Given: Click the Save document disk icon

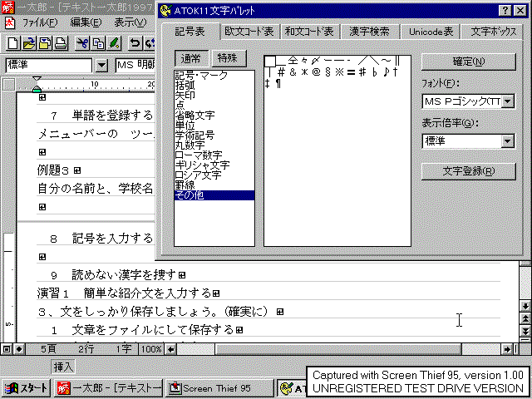Looking at the screenshot, I should [45, 43].
